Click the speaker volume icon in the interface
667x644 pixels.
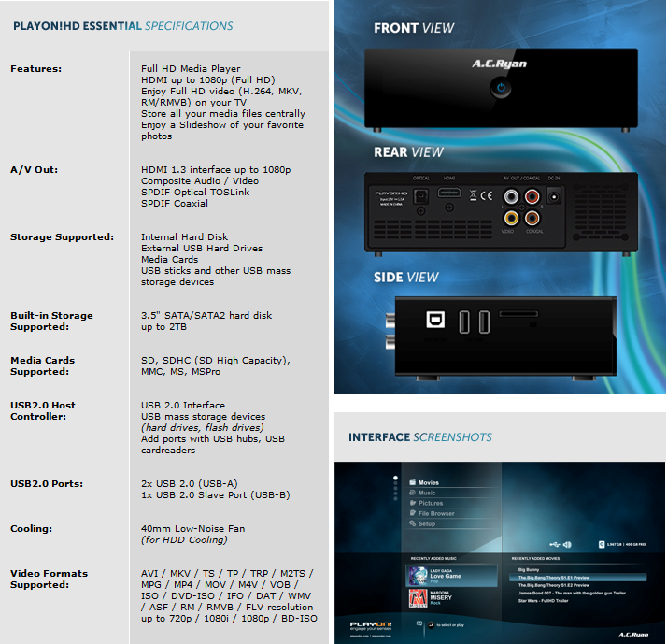[x=567, y=544]
